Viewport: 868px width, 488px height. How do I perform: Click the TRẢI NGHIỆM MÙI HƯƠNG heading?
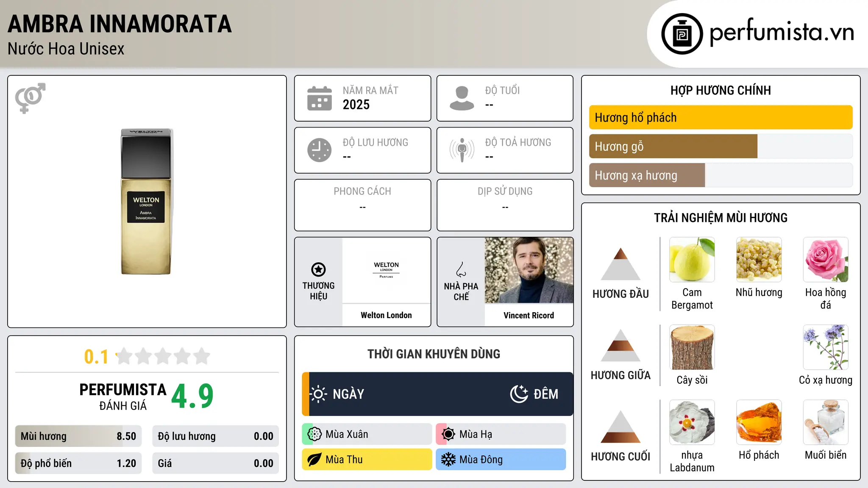point(721,218)
